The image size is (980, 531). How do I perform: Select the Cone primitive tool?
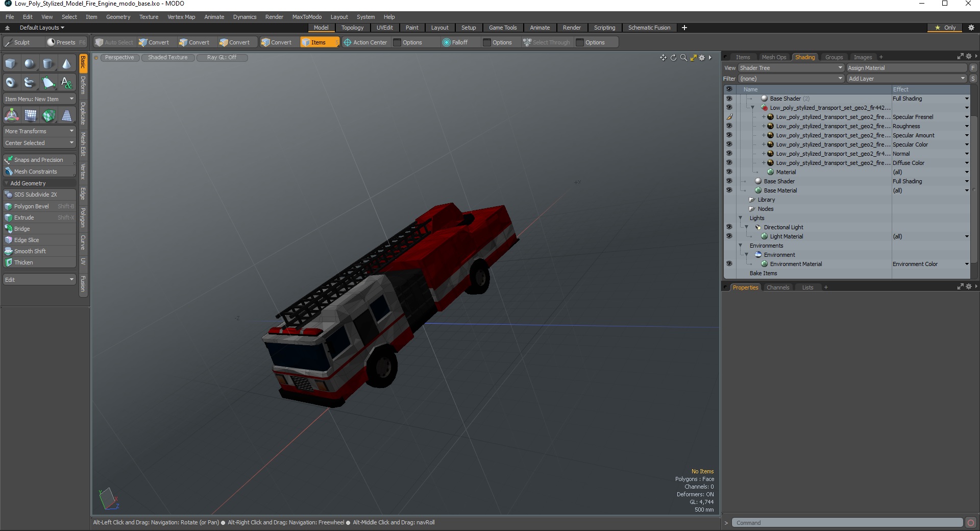(x=66, y=64)
